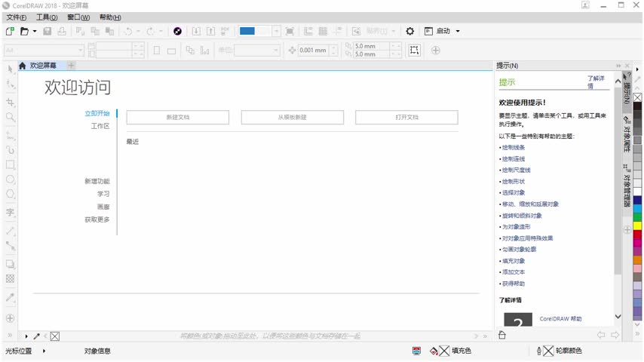This screenshot has height=362, width=644.
Task: Open the 对象管理器 docker tab
Action: (x=627, y=186)
